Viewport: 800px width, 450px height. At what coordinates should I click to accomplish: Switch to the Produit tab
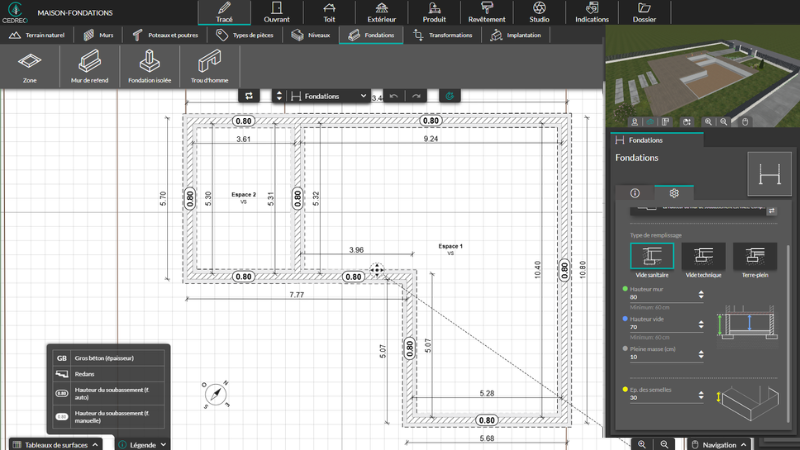434,12
